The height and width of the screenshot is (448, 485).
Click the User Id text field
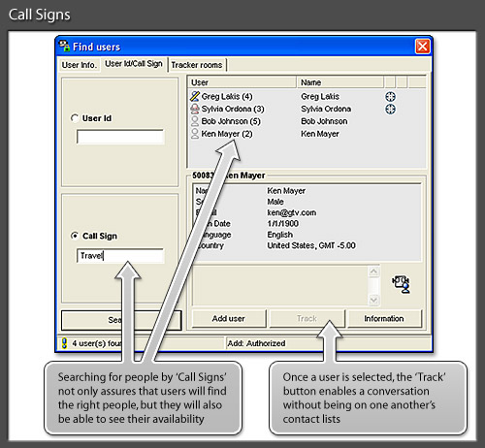point(120,137)
